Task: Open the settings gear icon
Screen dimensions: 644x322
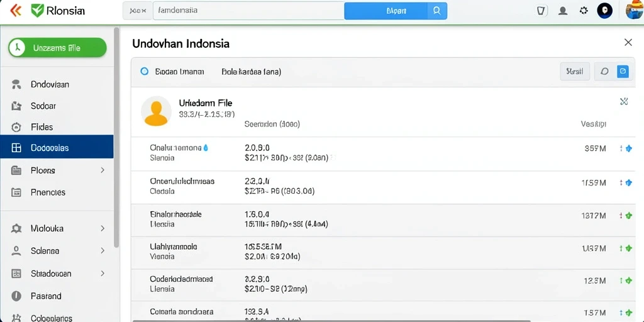Action: [x=584, y=11]
